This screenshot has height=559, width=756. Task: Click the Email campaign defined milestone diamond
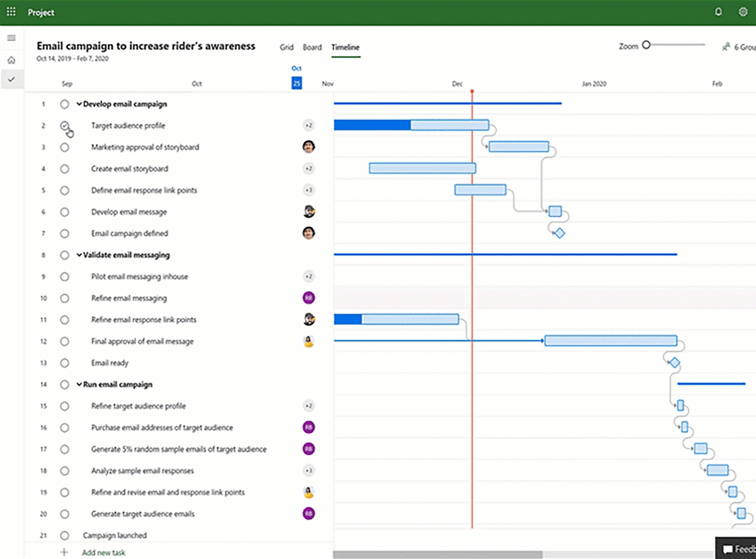pyautogui.click(x=559, y=233)
